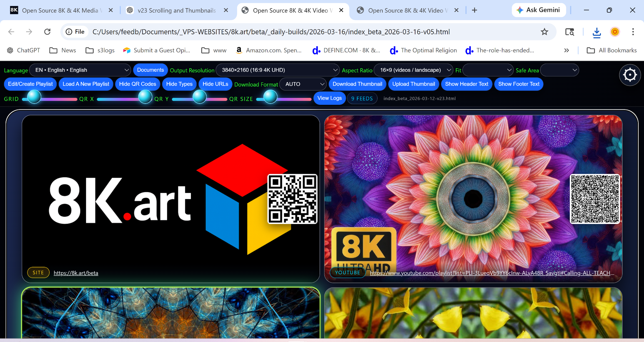Show more bookmarks with the double chevron
Screen dimensions: 644x342
coord(566,50)
